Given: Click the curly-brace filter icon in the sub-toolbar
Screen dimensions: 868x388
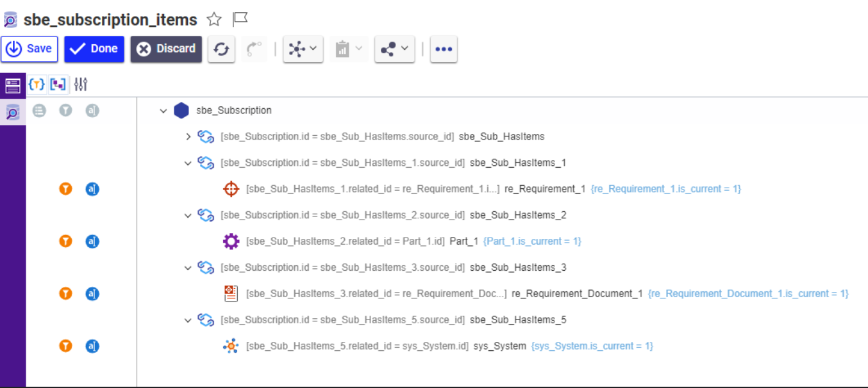Looking at the screenshot, I should 37,84.
